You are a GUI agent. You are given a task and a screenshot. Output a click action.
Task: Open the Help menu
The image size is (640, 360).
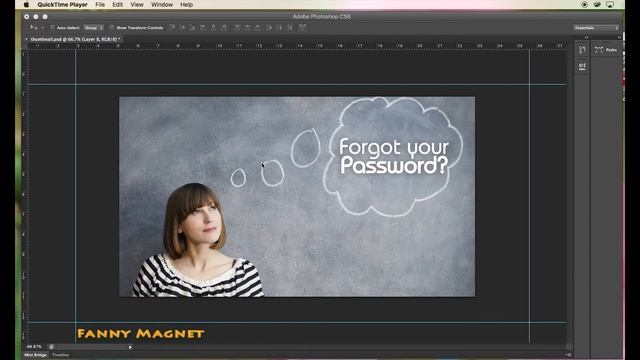[x=187, y=4]
